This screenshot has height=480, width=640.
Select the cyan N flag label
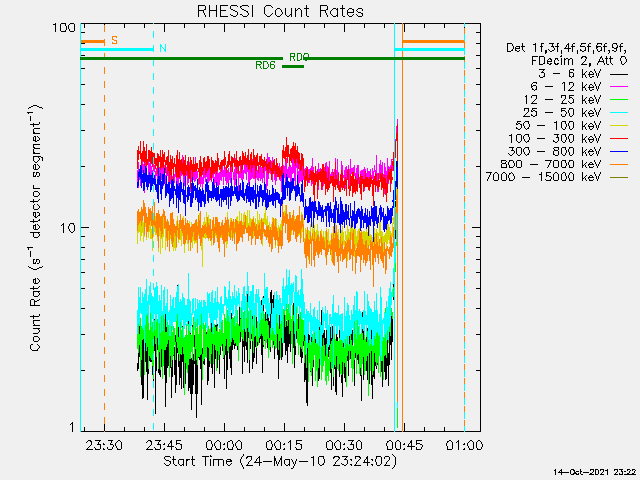point(162,48)
